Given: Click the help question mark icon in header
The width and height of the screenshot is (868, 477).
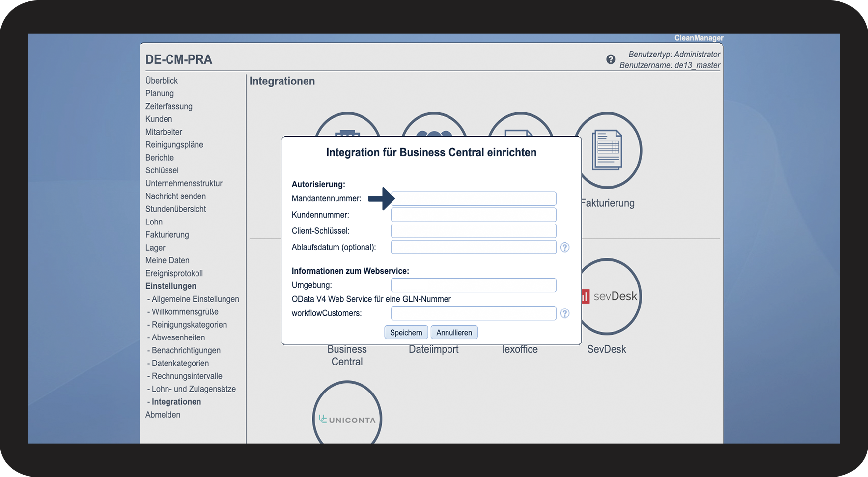Looking at the screenshot, I should (611, 59).
